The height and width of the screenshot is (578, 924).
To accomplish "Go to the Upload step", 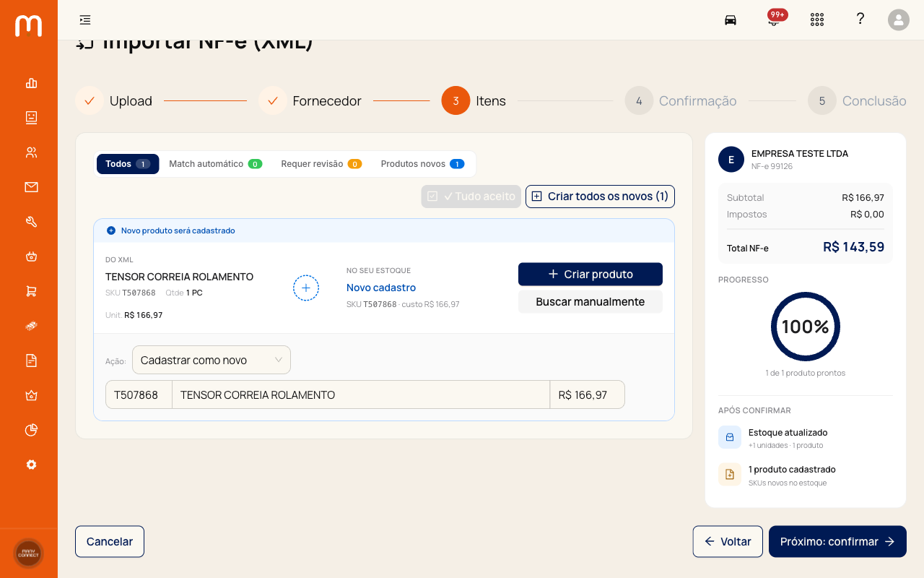I will (x=114, y=101).
